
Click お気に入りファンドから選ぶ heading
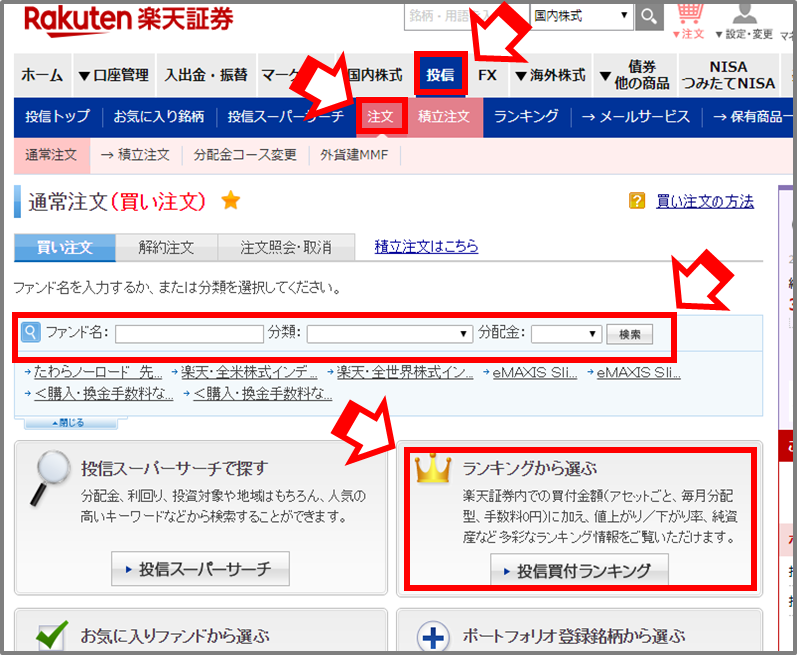(x=175, y=636)
